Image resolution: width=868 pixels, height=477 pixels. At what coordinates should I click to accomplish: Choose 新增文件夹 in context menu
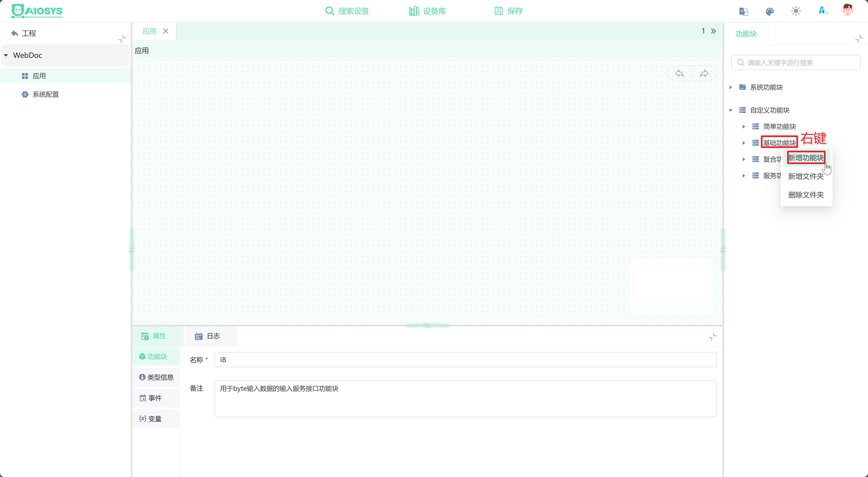click(x=806, y=176)
